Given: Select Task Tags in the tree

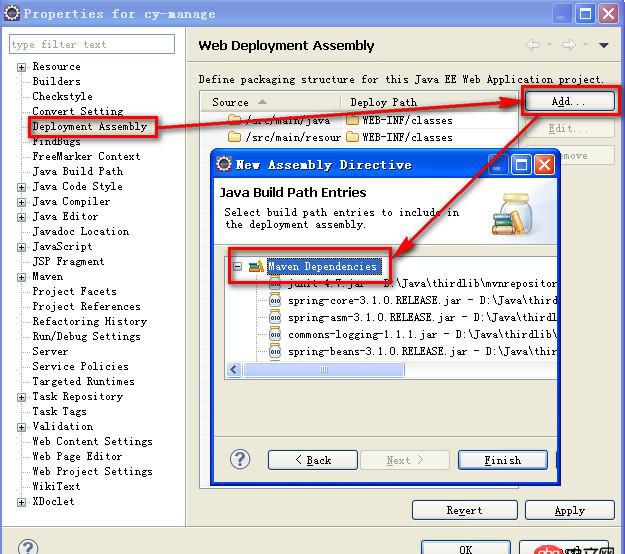Looking at the screenshot, I should [x=59, y=411].
